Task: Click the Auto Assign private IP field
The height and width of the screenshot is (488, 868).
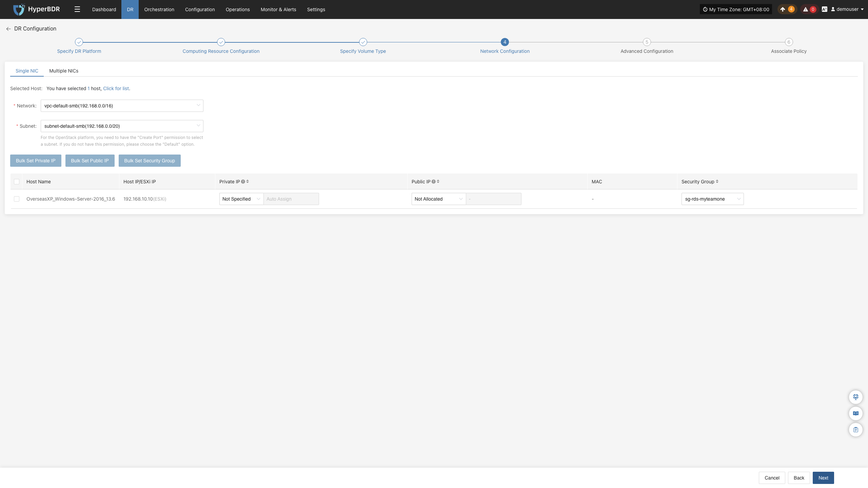Action: [291, 199]
